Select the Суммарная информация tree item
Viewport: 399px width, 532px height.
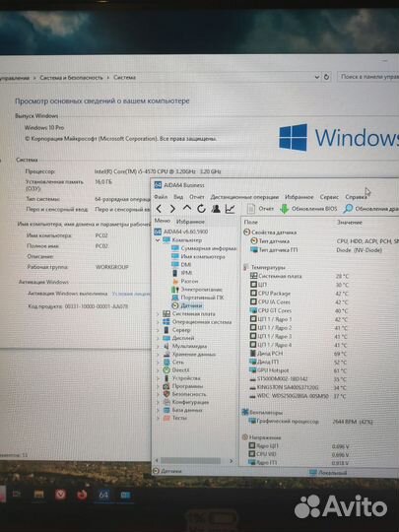tap(208, 248)
